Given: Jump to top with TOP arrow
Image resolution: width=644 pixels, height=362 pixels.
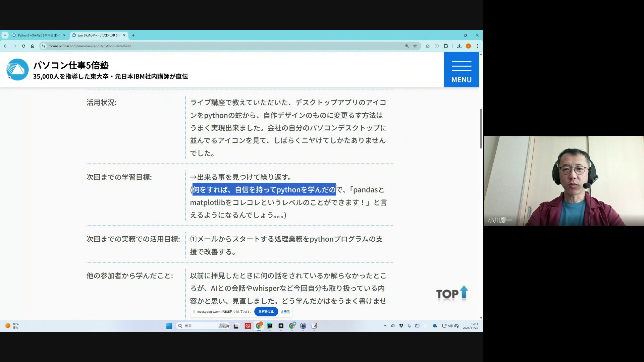Looking at the screenshot, I should pyautogui.click(x=452, y=293).
